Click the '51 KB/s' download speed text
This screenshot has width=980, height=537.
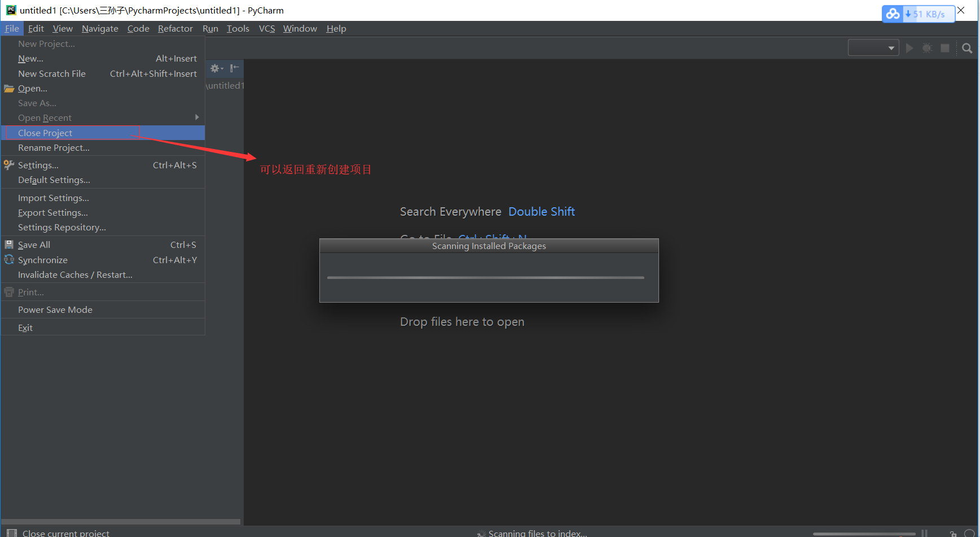[x=929, y=14]
